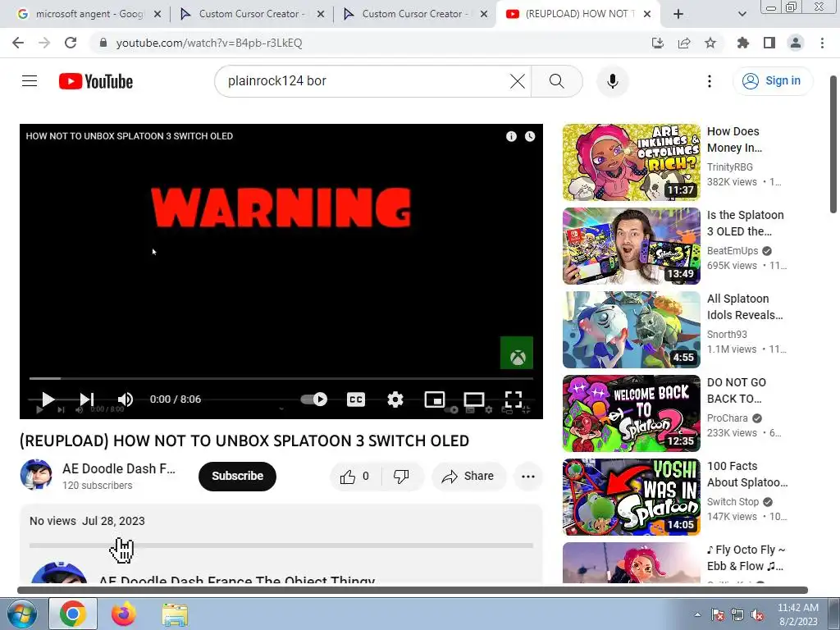Open AE Doodle Dash F... channel name

tap(119, 468)
